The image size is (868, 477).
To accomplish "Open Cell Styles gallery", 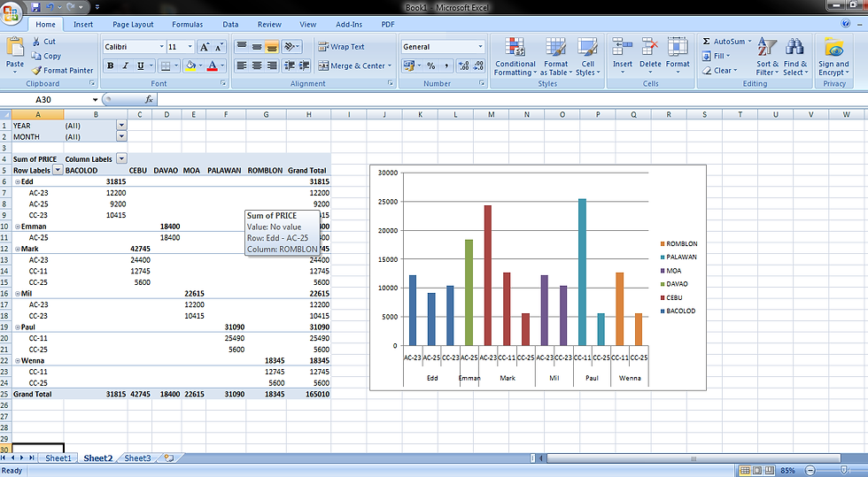I will pos(587,57).
